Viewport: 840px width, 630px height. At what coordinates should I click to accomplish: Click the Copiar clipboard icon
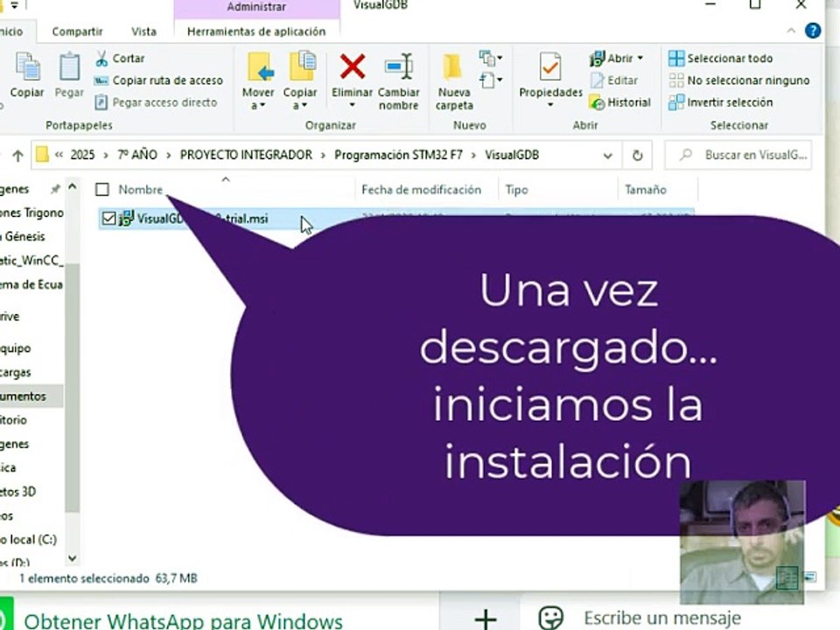pos(27,66)
